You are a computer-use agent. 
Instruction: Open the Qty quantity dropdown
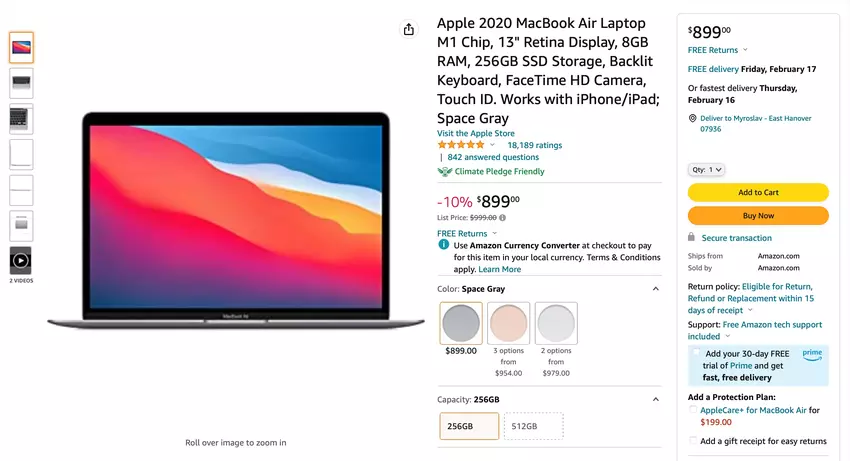[x=707, y=170]
